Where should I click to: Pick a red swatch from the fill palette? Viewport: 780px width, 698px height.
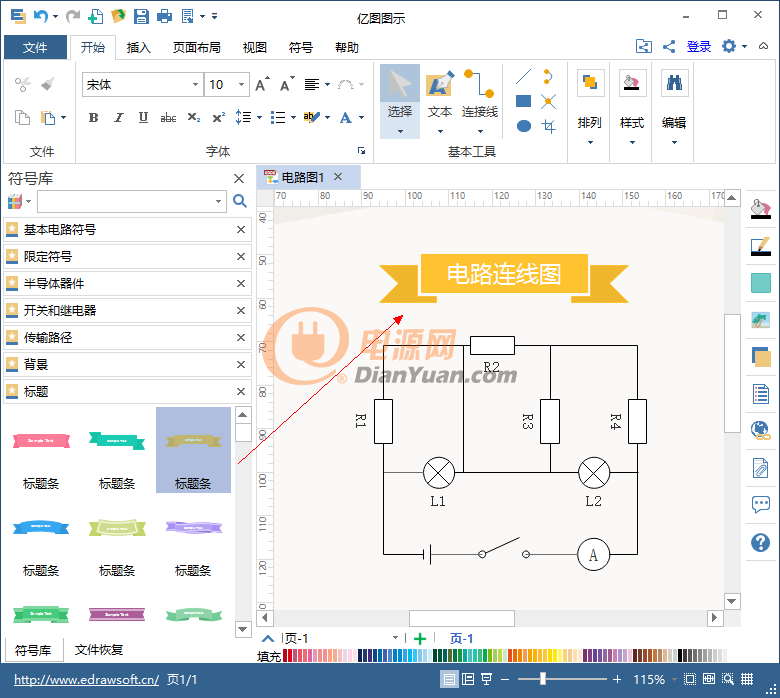(x=286, y=655)
